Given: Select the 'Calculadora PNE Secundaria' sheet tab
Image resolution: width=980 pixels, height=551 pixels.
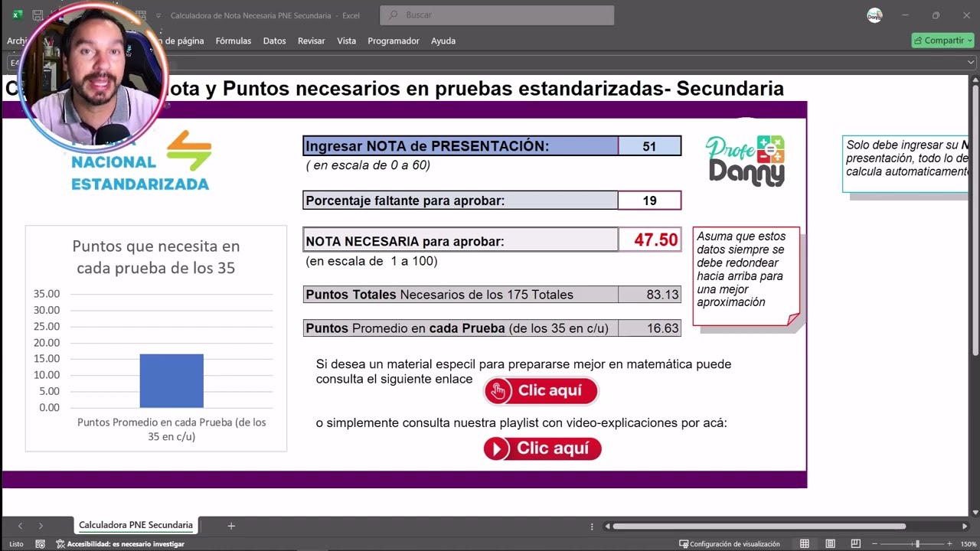Looking at the screenshot, I should 136,525.
